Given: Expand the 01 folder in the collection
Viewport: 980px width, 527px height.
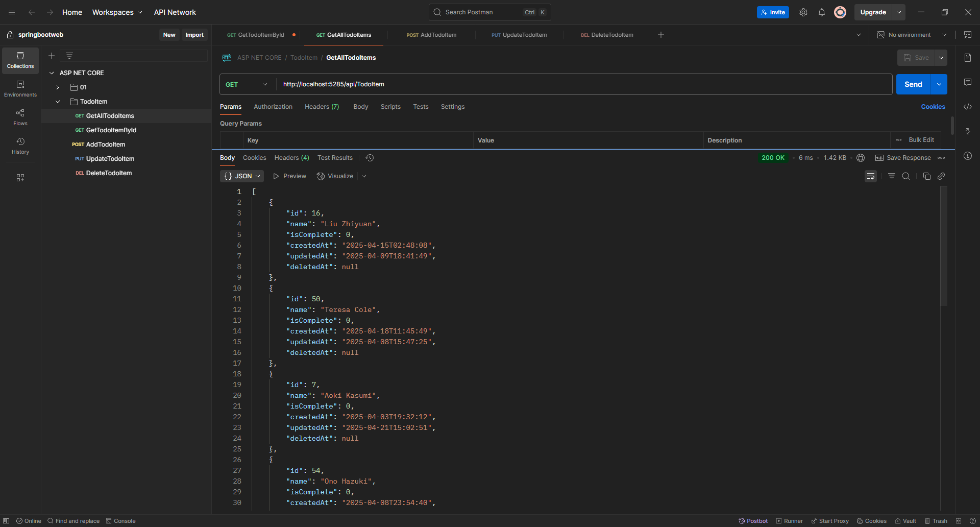Looking at the screenshot, I should 58,87.
